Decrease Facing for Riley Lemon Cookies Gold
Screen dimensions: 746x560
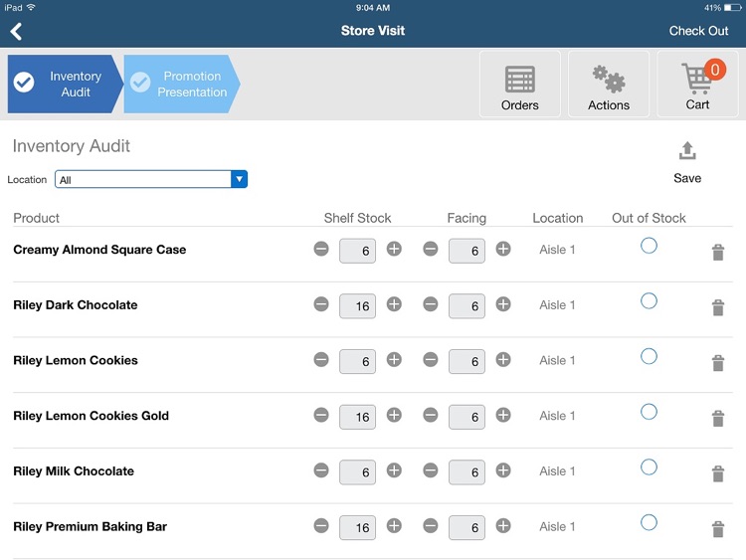tap(431, 415)
